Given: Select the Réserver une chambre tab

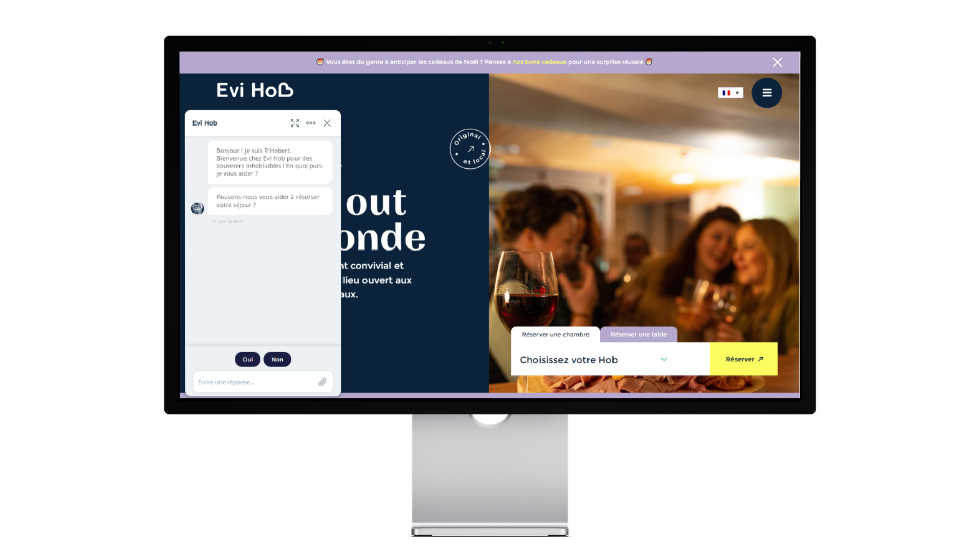Looking at the screenshot, I should coord(555,334).
